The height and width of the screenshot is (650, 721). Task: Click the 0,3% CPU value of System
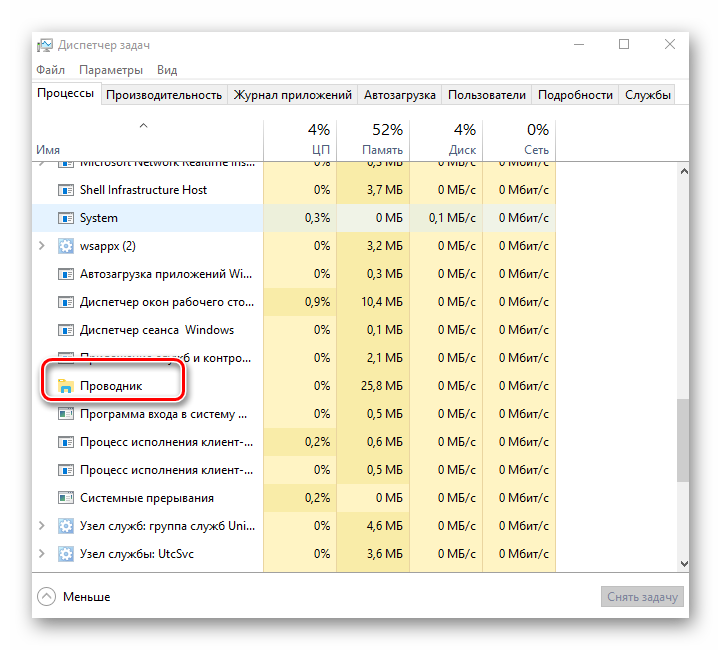[317, 218]
